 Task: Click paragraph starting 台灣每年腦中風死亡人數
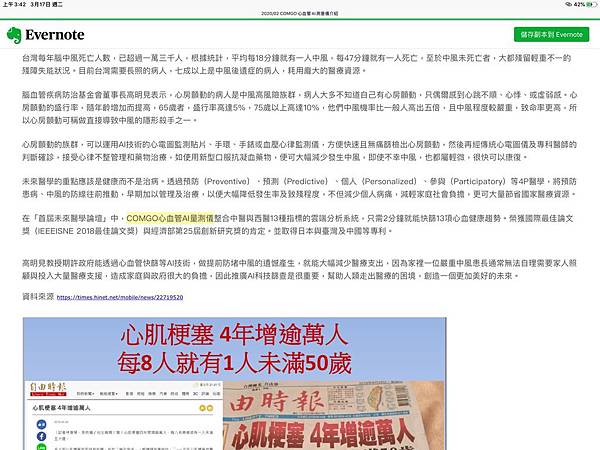(x=297, y=64)
